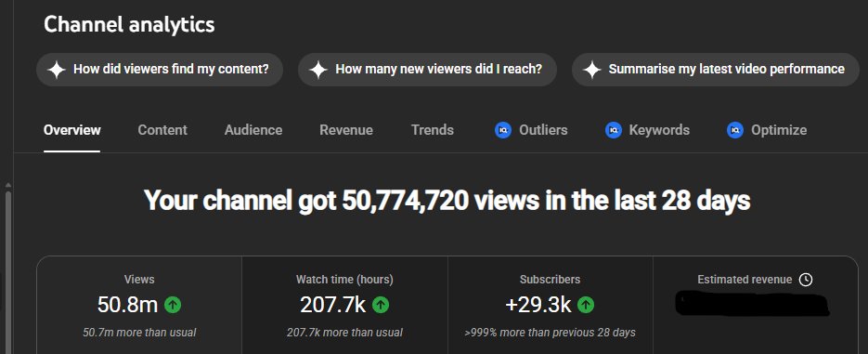This screenshot has width=868, height=354.
Task: Open the Outliers tab
Action: 531,130
